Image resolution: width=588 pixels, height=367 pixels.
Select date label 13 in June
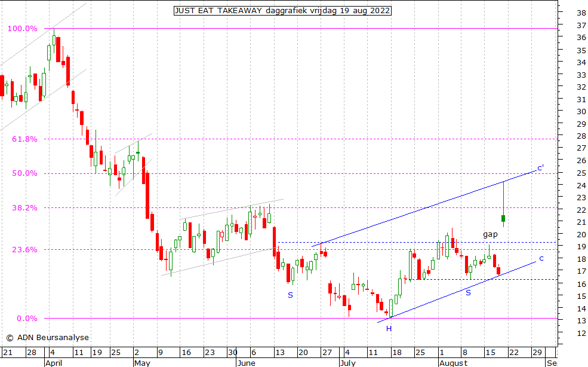(x=280, y=352)
